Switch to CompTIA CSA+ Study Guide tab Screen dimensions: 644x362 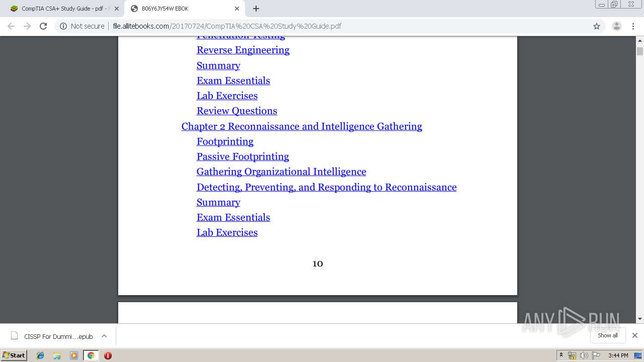64,9
